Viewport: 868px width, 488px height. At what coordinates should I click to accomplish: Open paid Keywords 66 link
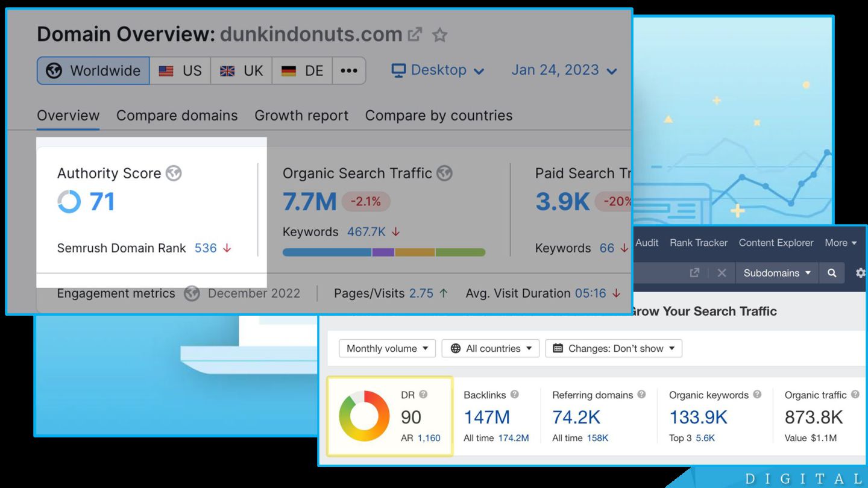tap(607, 248)
